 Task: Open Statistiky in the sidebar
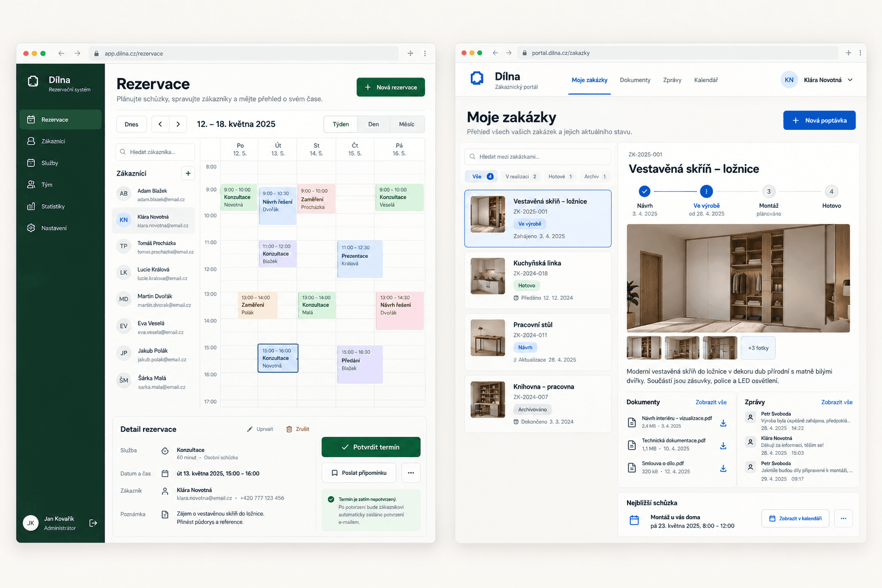(x=60, y=207)
